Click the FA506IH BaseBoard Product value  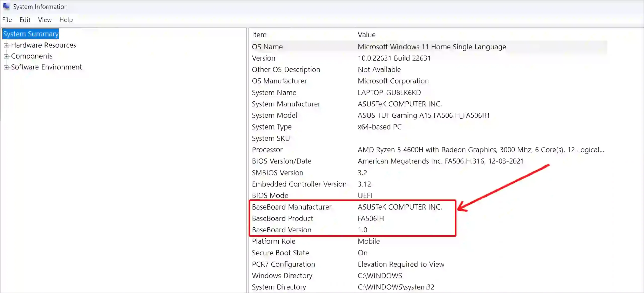click(x=371, y=218)
